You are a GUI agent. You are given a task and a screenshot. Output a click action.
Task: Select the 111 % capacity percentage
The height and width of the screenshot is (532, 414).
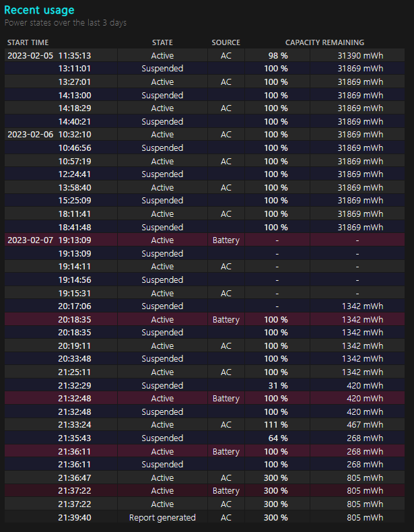[x=276, y=425]
